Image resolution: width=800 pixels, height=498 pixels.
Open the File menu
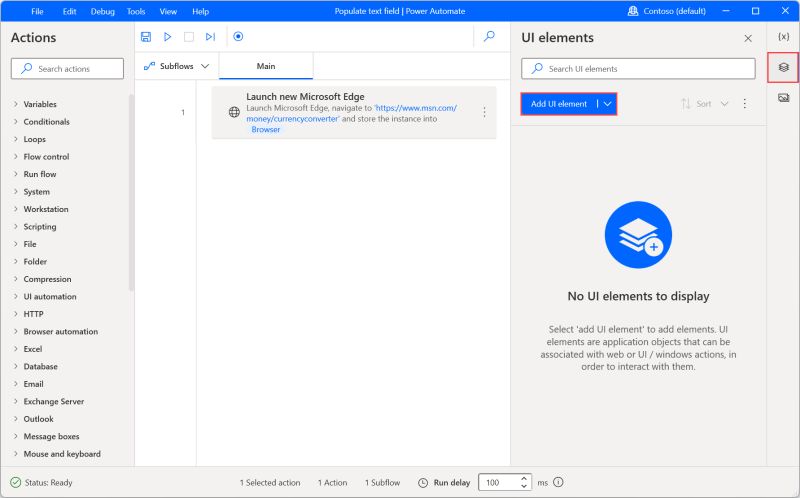tap(37, 11)
